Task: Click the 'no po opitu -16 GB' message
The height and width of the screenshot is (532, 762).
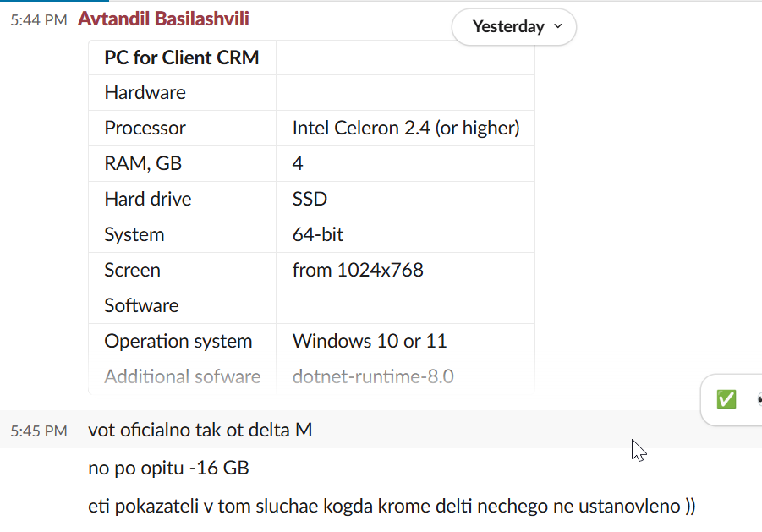Action: 168,469
